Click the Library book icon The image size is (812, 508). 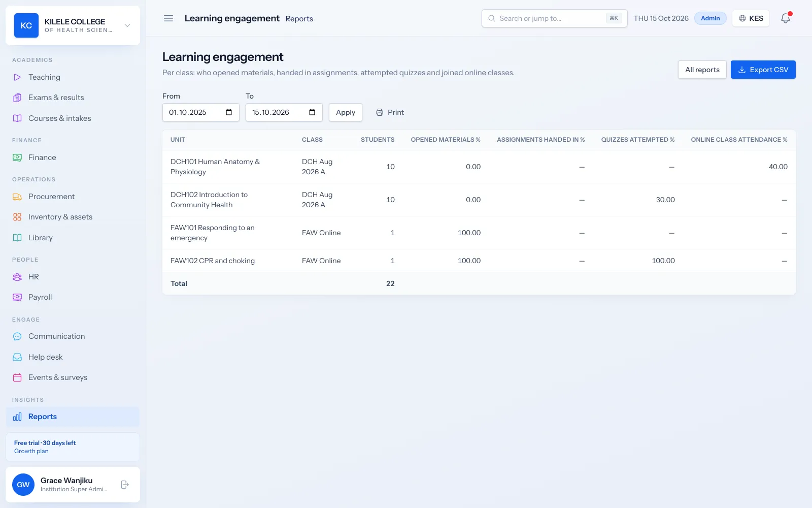(x=17, y=238)
